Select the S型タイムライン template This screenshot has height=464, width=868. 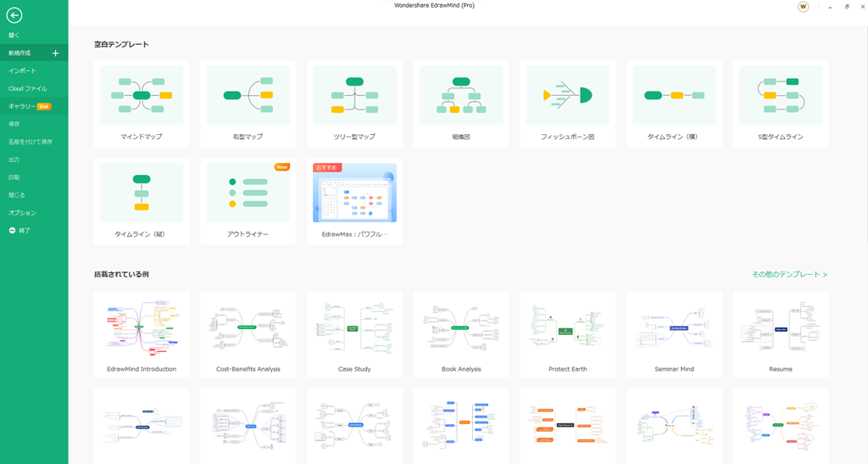coord(781,104)
